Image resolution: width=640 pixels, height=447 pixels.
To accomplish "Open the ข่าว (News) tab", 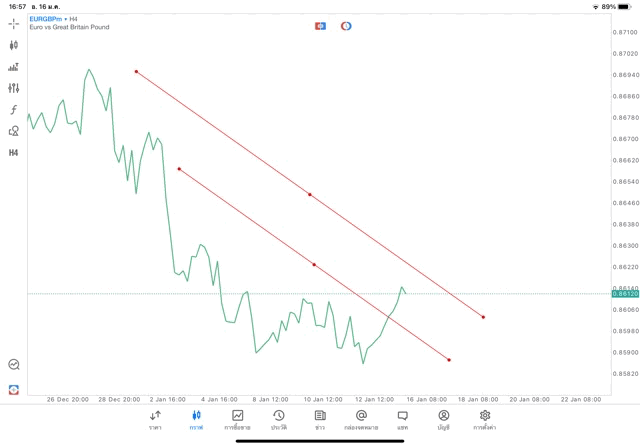I will point(319,419).
